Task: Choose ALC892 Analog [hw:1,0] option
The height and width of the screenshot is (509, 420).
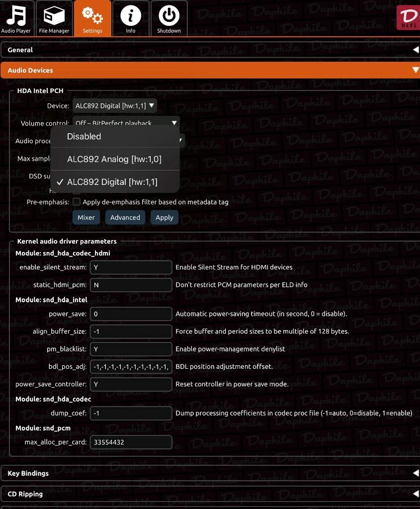Action: coord(115,159)
